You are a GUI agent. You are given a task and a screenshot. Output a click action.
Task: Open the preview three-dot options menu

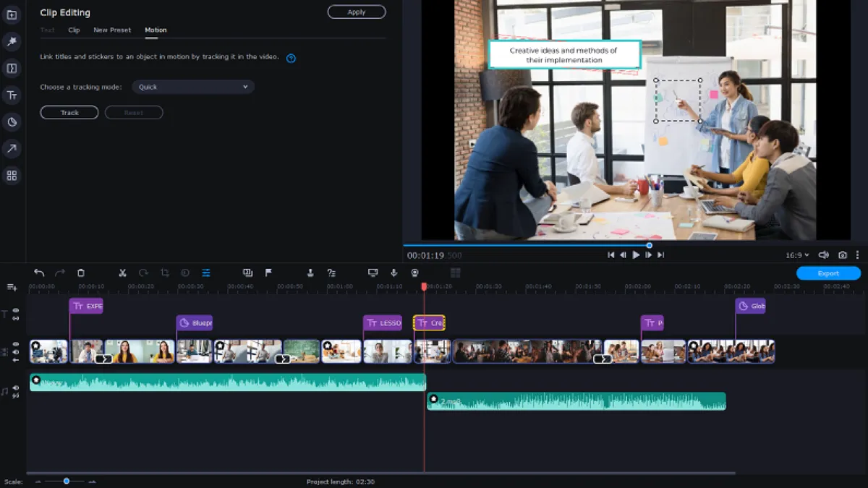point(858,255)
